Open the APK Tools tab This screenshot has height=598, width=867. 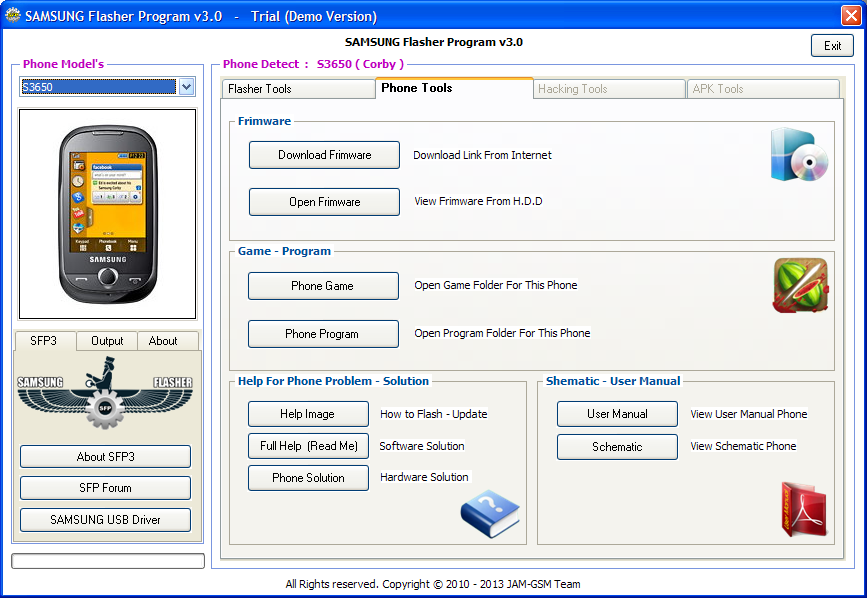763,89
